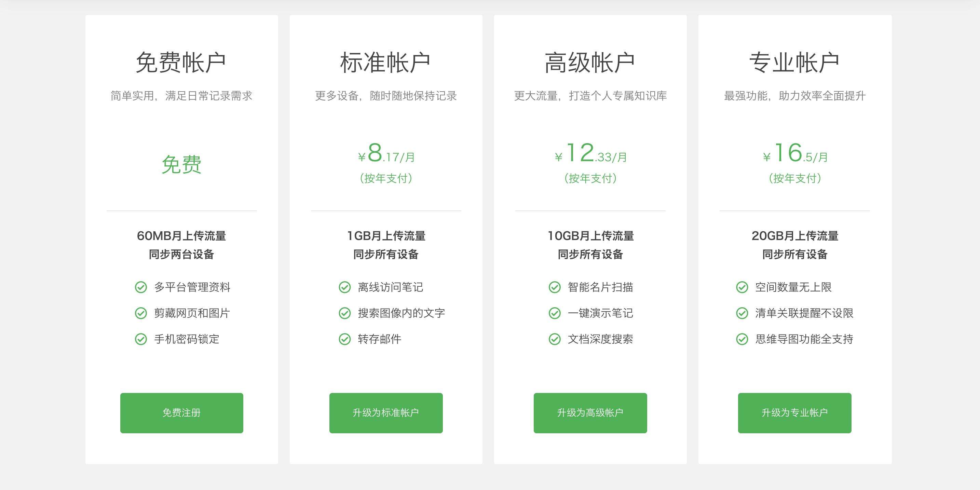Screen dimensions: 980x490
Task: Click the 一键演示笔记 feature text
Action: tap(600, 313)
